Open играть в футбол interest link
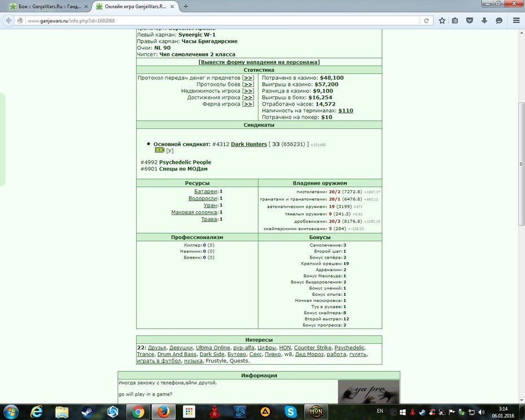525x420 pixels. (159, 361)
